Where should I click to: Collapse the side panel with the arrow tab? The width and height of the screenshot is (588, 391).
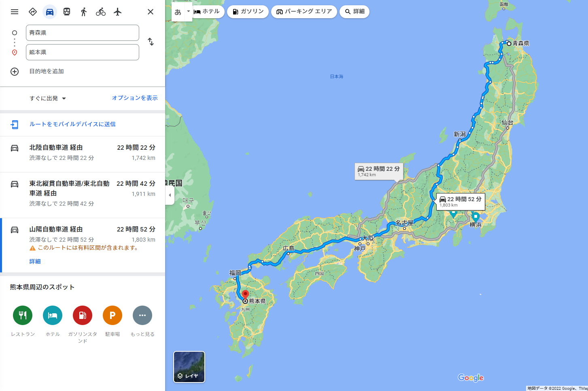170,195
